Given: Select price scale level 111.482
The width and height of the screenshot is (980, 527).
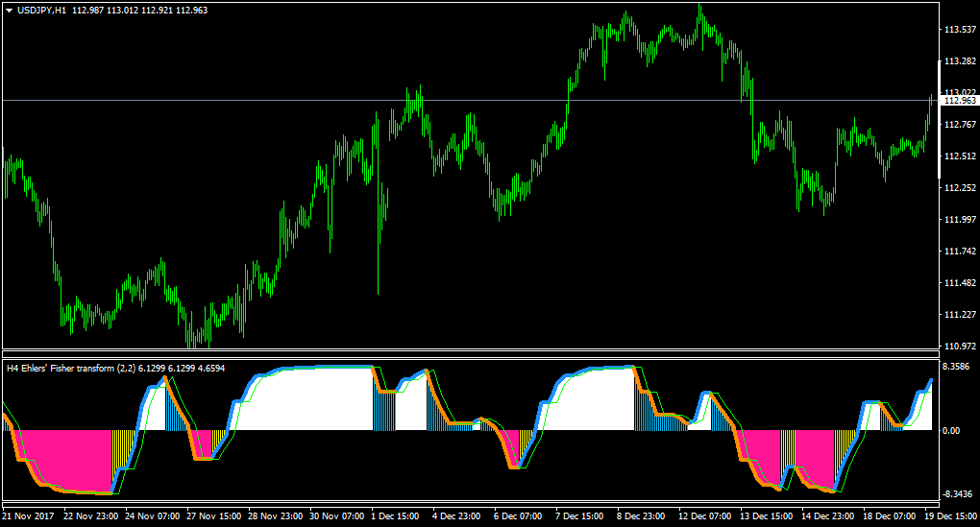Looking at the screenshot, I should click(960, 283).
